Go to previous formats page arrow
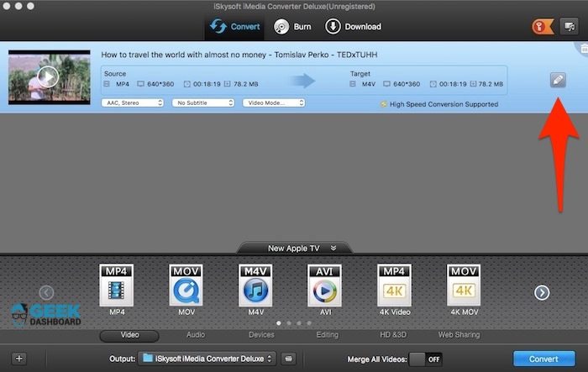Viewport: 588px width, 372px height. tap(46, 292)
